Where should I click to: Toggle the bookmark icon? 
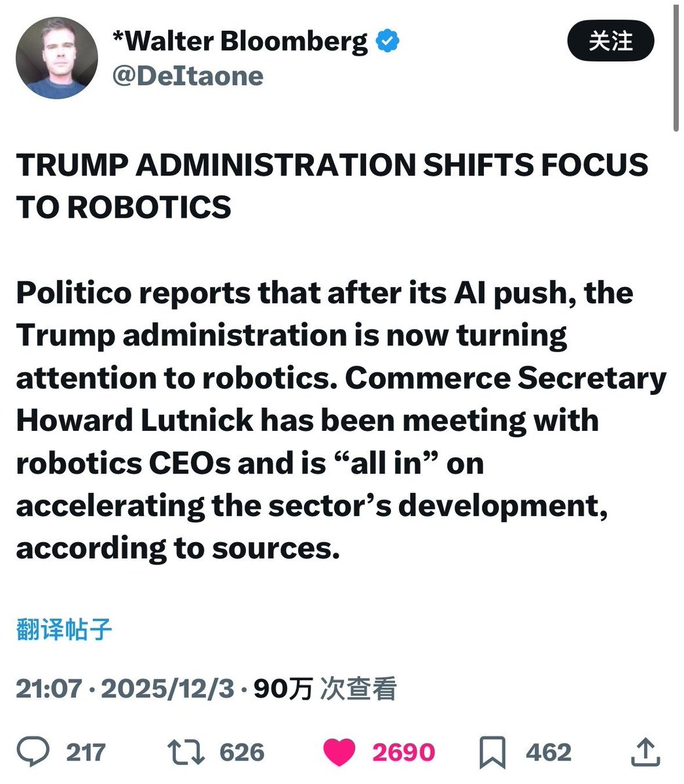point(493,751)
